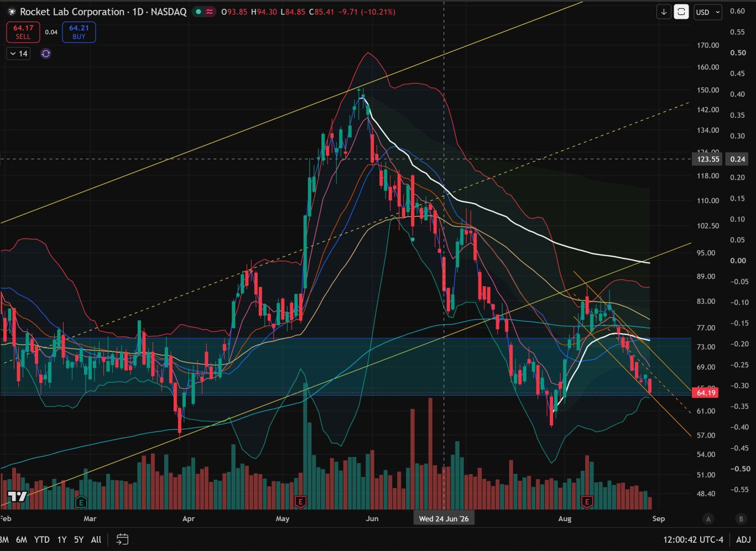Click the 170.00 price axis label
Screen dimensions: 756x551
(x=708, y=45)
